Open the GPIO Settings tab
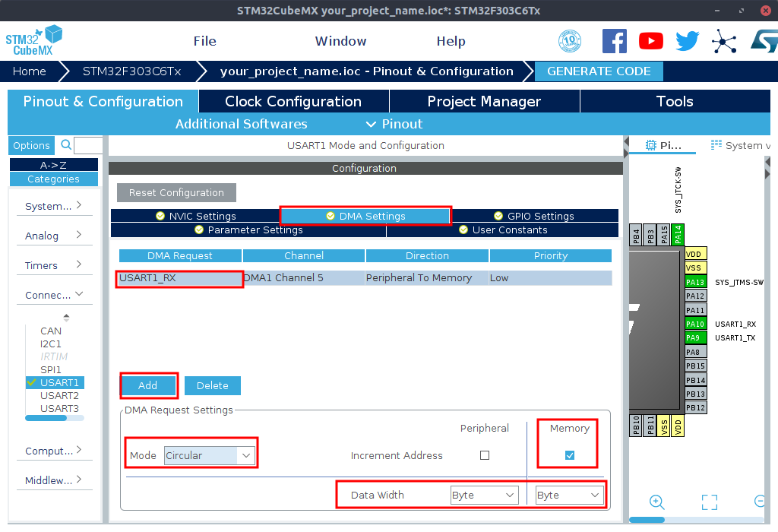This screenshot has height=532, width=778. 534,216
